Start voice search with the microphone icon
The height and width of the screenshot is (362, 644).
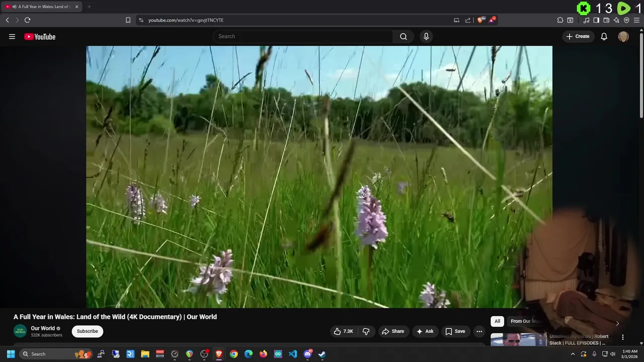(426, 36)
